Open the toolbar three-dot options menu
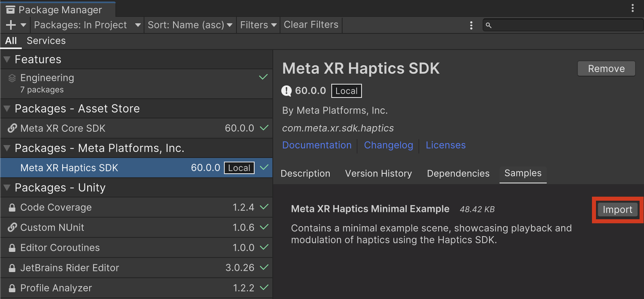This screenshot has height=299, width=644. tap(471, 25)
